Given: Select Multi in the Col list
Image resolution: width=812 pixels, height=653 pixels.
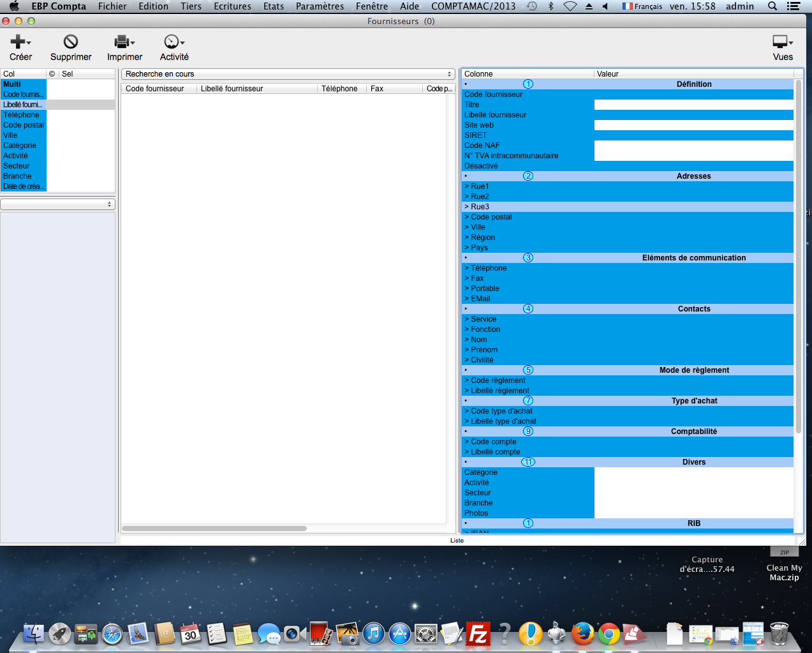Looking at the screenshot, I should click(x=24, y=84).
